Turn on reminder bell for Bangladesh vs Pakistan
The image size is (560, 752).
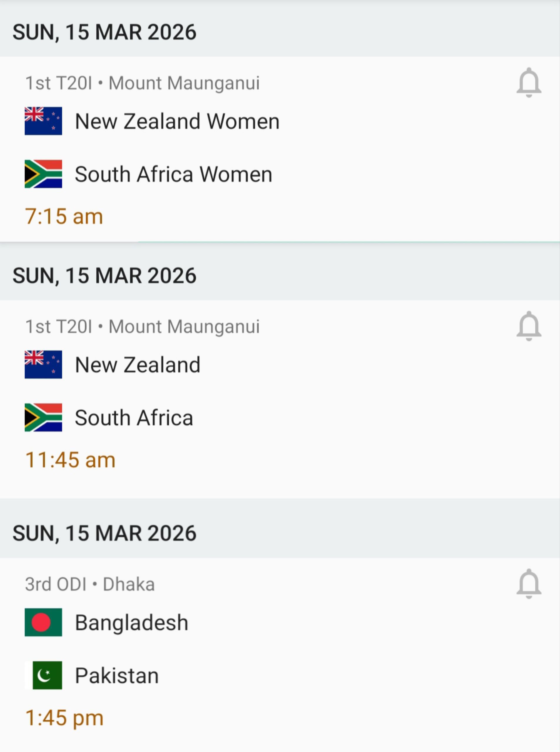(x=529, y=584)
